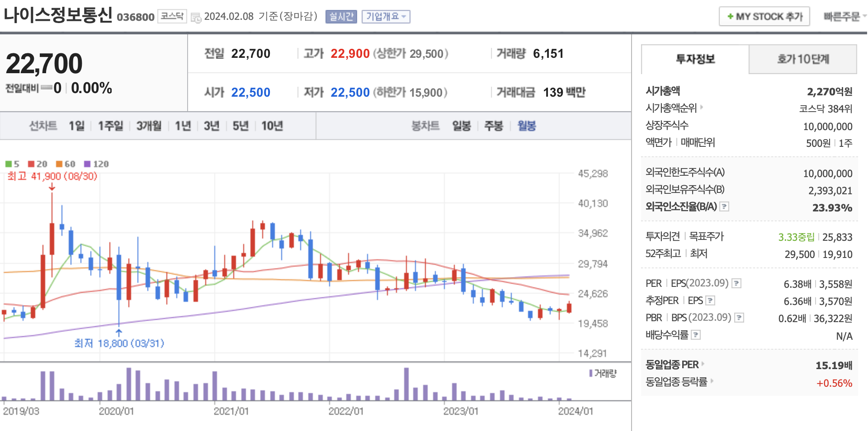Click the current price 22,700 headline
The height and width of the screenshot is (431, 868).
click(44, 63)
